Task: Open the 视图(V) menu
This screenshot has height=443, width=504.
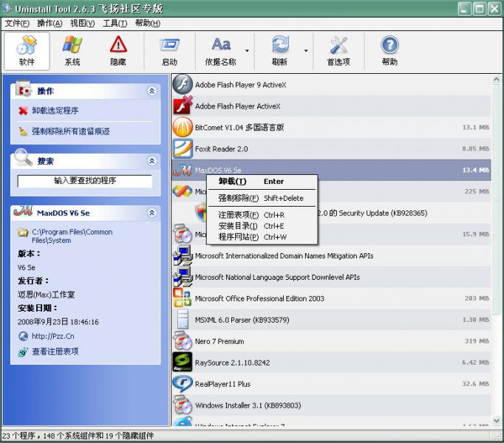Action: pyautogui.click(x=82, y=24)
